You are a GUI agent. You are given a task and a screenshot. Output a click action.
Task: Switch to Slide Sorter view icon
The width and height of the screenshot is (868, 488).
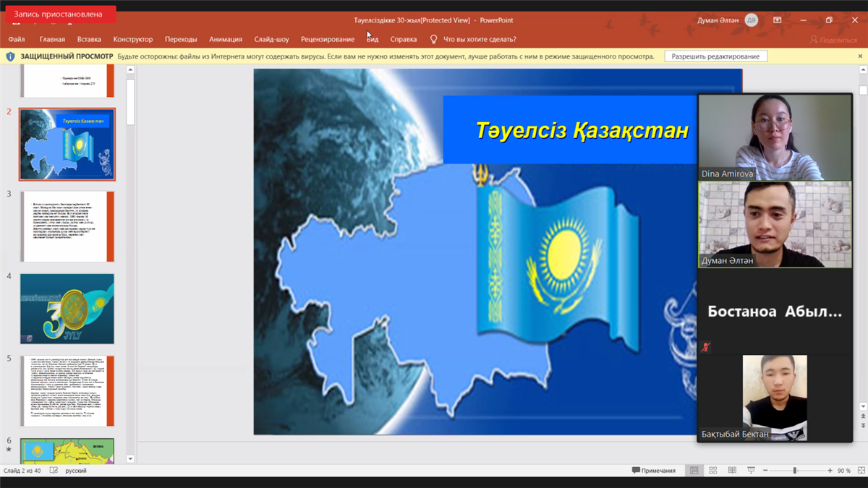pyautogui.click(x=713, y=471)
